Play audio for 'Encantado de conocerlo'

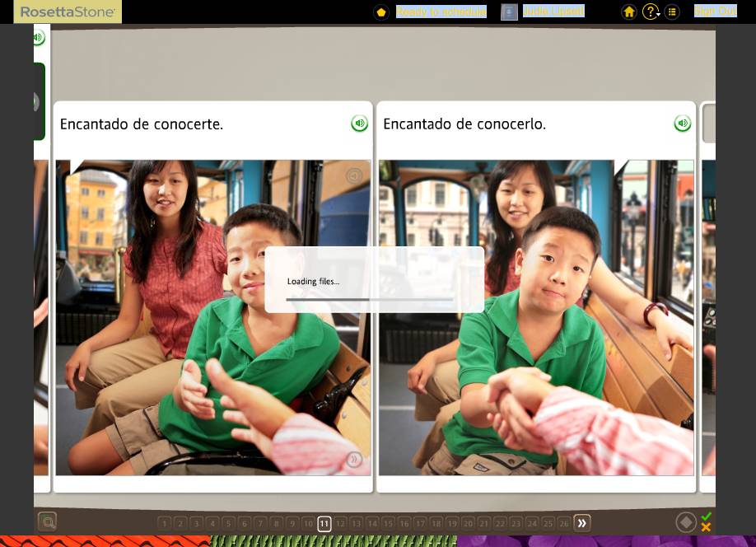point(682,124)
